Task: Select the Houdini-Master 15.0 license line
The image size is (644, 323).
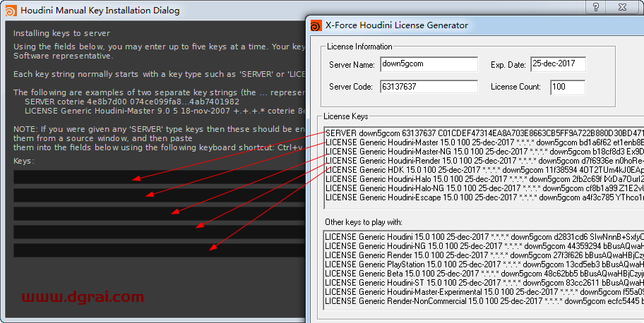Action: 484,142
